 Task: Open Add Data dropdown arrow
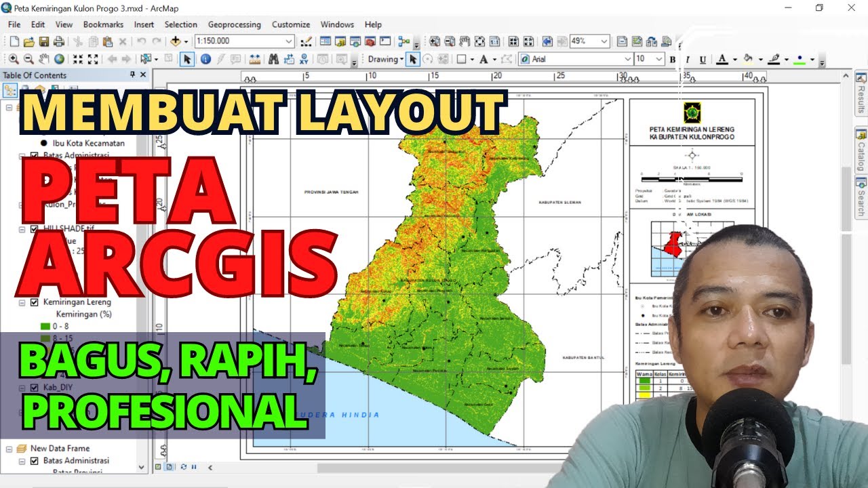186,41
